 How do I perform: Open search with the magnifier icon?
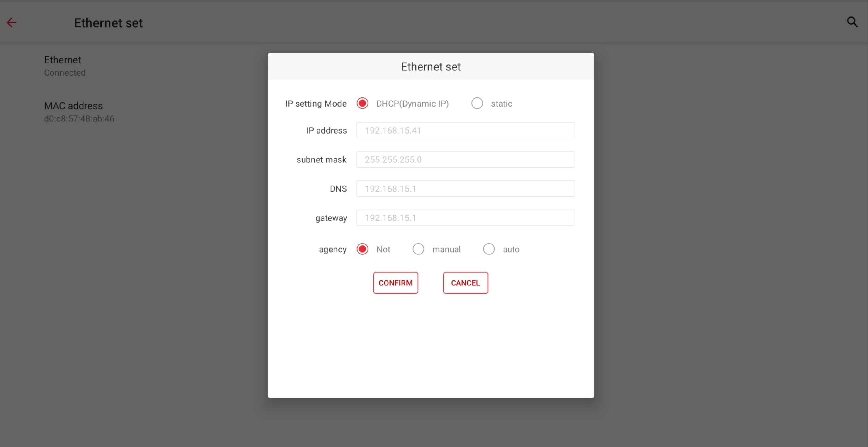click(x=852, y=22)
